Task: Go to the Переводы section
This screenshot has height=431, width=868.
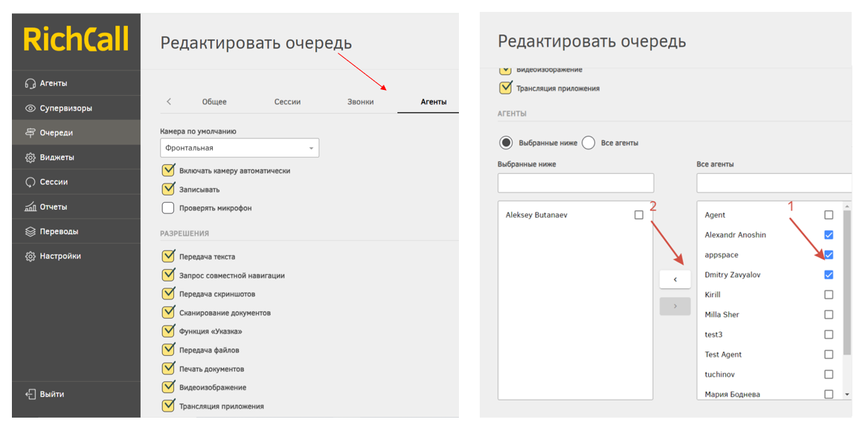Action: [x=76, y=231]
